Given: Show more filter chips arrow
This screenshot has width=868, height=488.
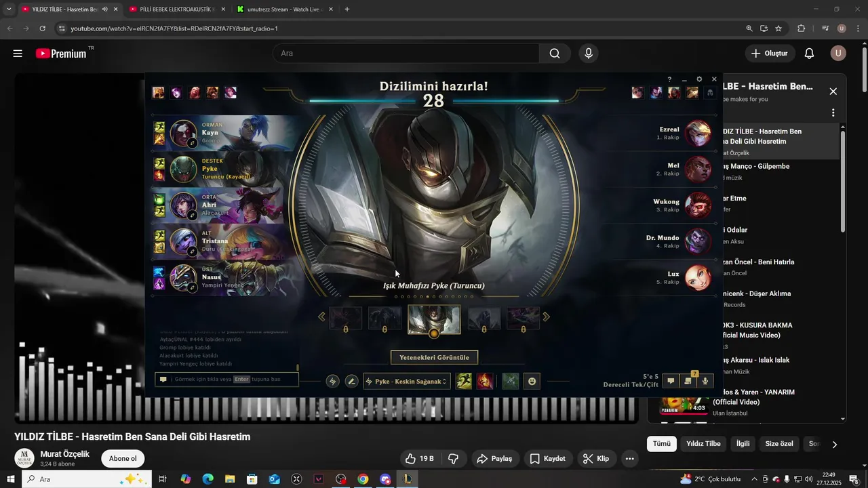Looking at the screenshot, I should click(835, 445).
